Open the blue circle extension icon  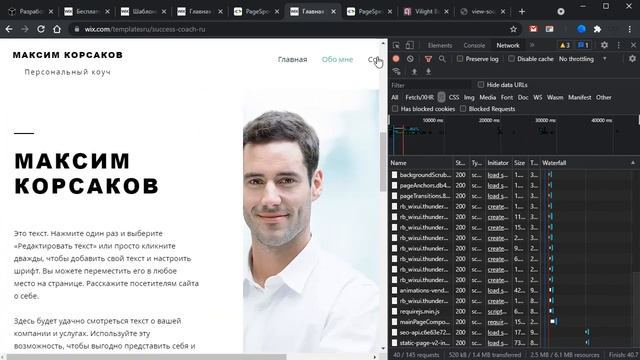[x=582, y=29]
